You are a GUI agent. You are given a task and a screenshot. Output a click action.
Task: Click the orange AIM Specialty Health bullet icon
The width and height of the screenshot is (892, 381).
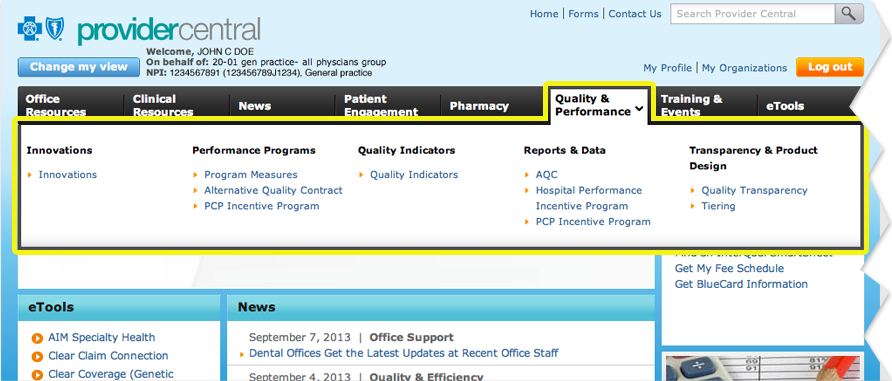click(38, 338)
